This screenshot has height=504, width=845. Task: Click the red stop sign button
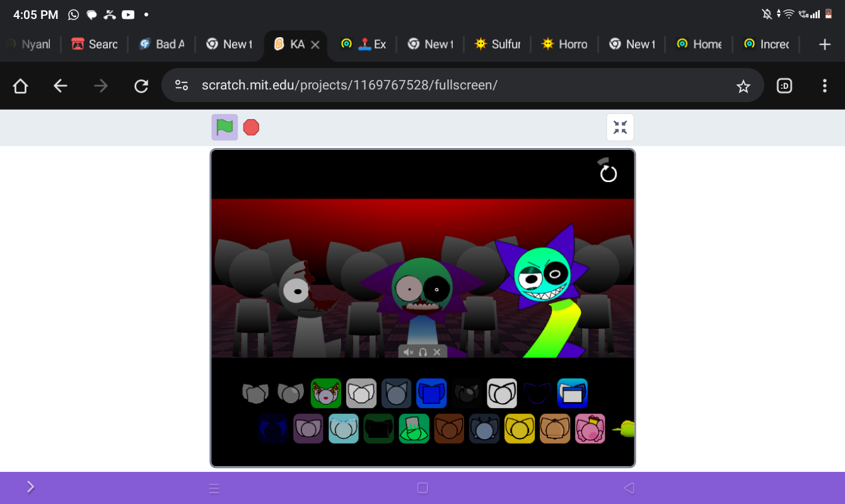pyautogui.click(x=251, y=127)
